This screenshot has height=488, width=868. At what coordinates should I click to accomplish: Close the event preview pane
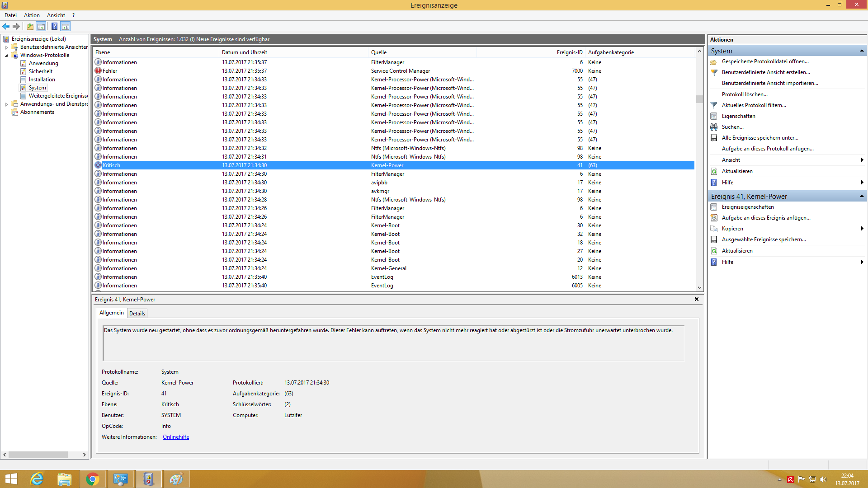[696, 299]
